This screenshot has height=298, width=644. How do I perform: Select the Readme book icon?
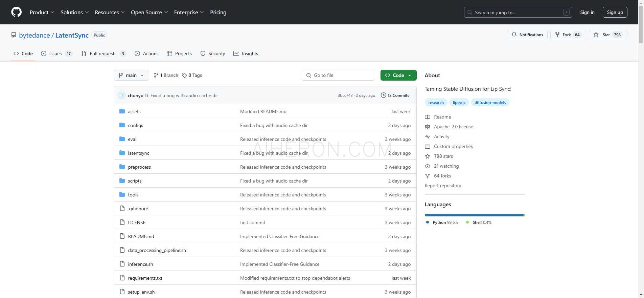[428, 117]
